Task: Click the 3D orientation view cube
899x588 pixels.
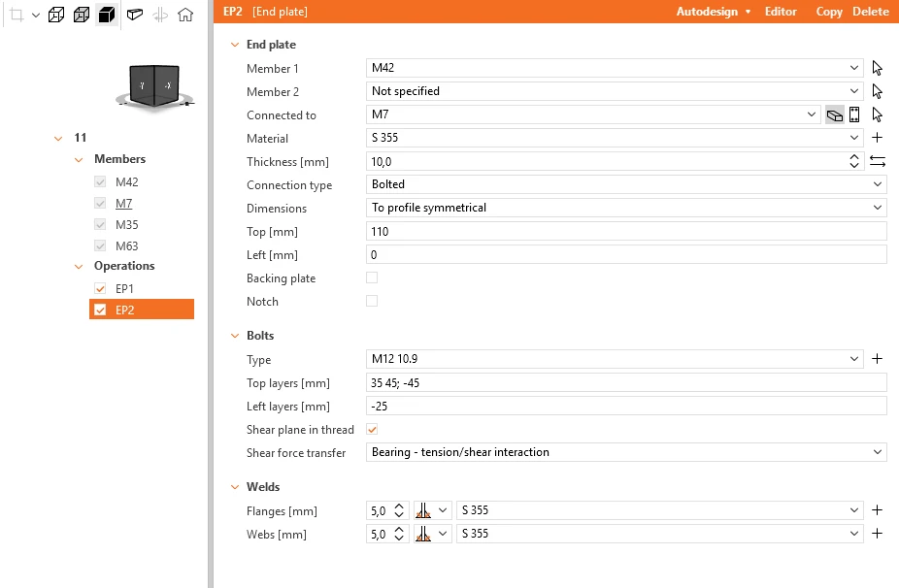Action: [x=154, y=86]
